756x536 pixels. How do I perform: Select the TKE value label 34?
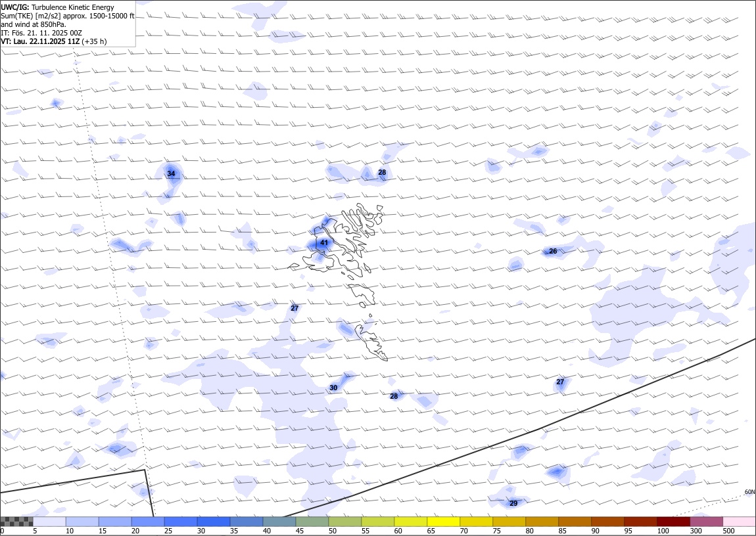point(171,173)
